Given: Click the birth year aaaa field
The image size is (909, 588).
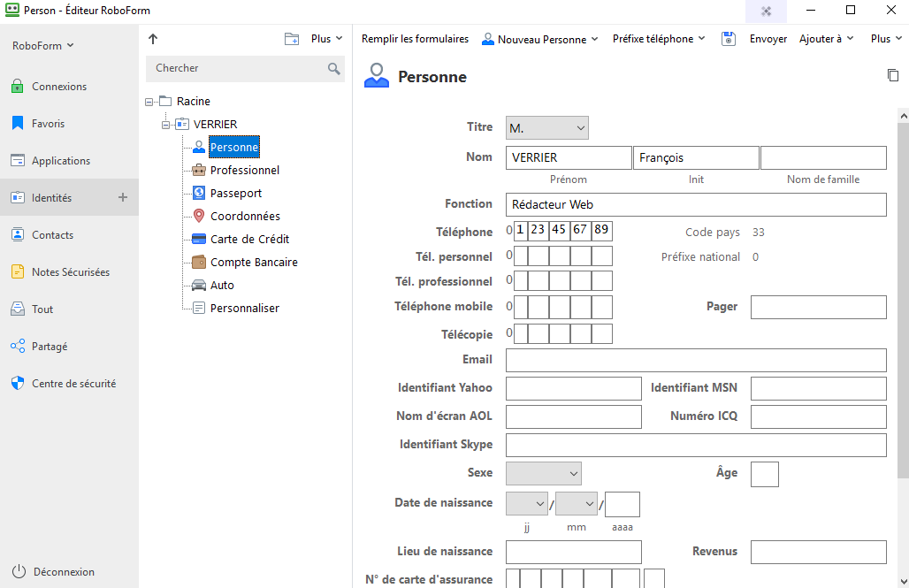Looking at the screenshot, I should pos(622,505).
